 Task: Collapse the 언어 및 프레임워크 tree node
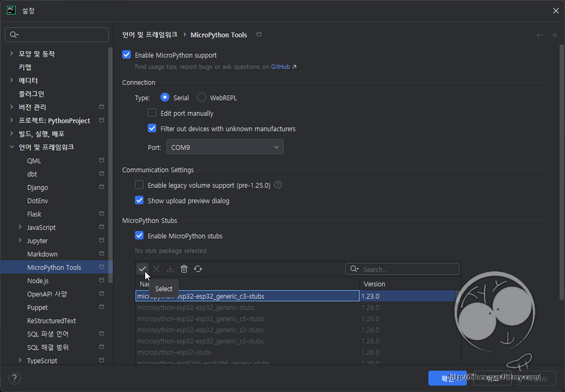12,147
